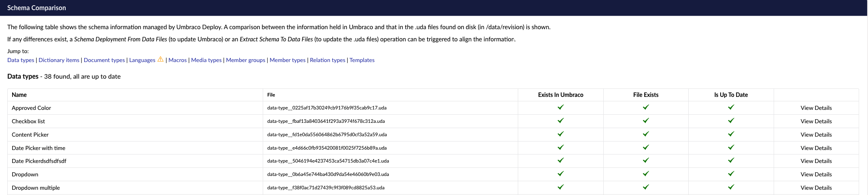Screen dimensions: 868x195
Task: Open the Templates jump link
Action: (x=362, y=60)
